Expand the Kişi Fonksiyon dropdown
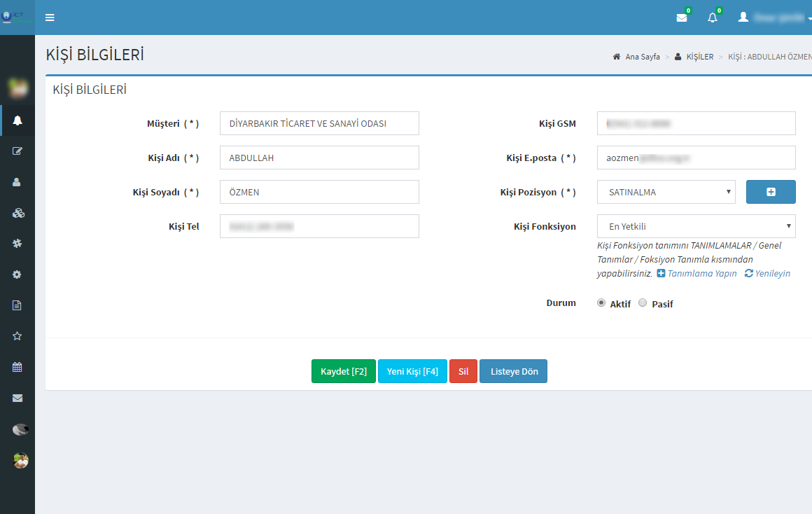The height and width of the screenshot is (514, 812). point(696,226)
